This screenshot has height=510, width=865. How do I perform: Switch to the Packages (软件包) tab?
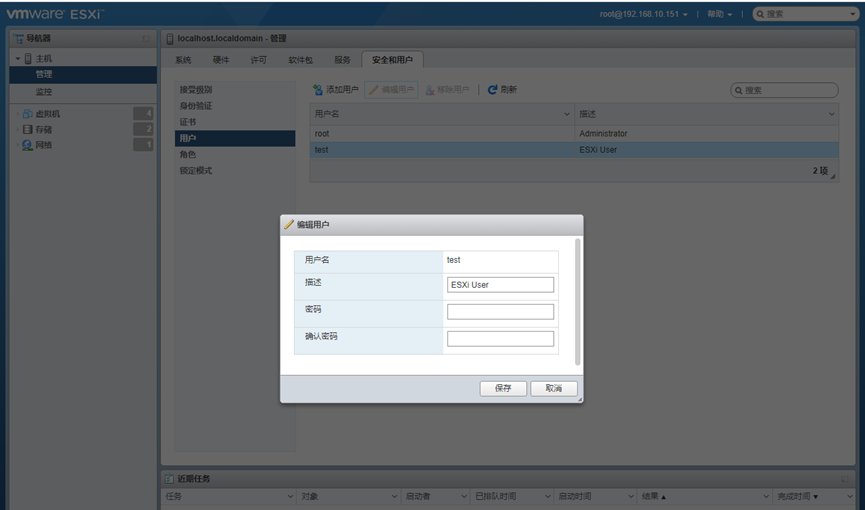300,60
